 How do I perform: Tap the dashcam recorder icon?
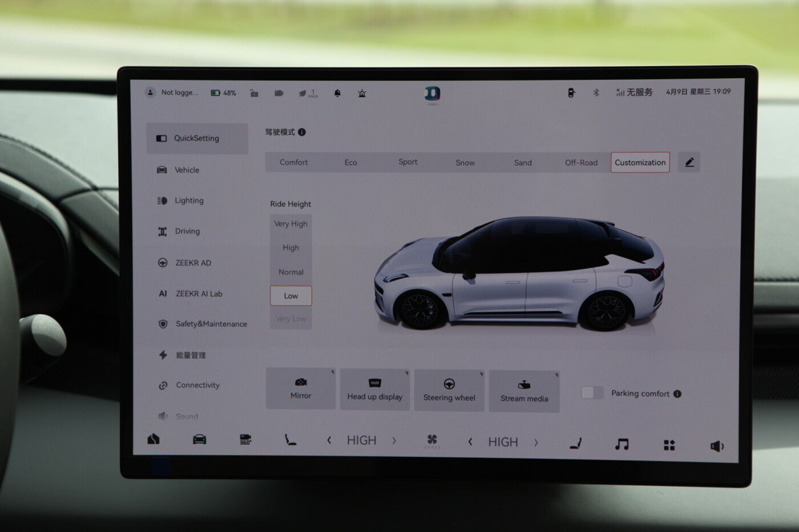click(279, 93)
